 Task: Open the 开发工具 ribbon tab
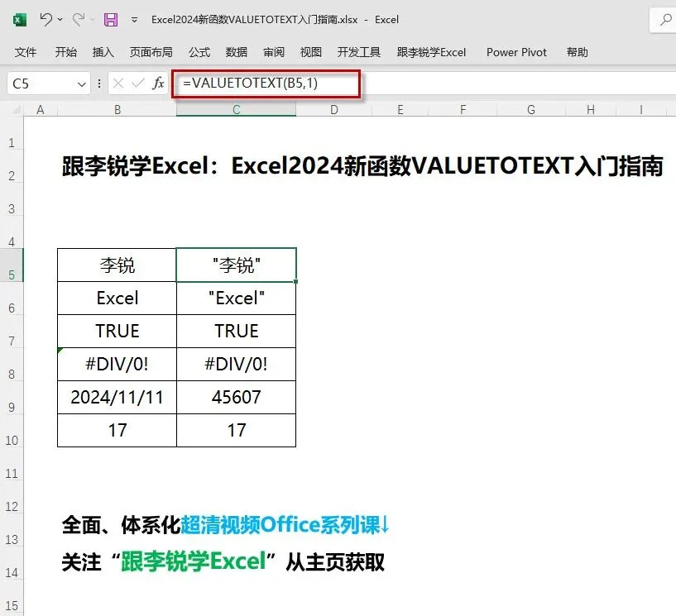coord(359,53)
